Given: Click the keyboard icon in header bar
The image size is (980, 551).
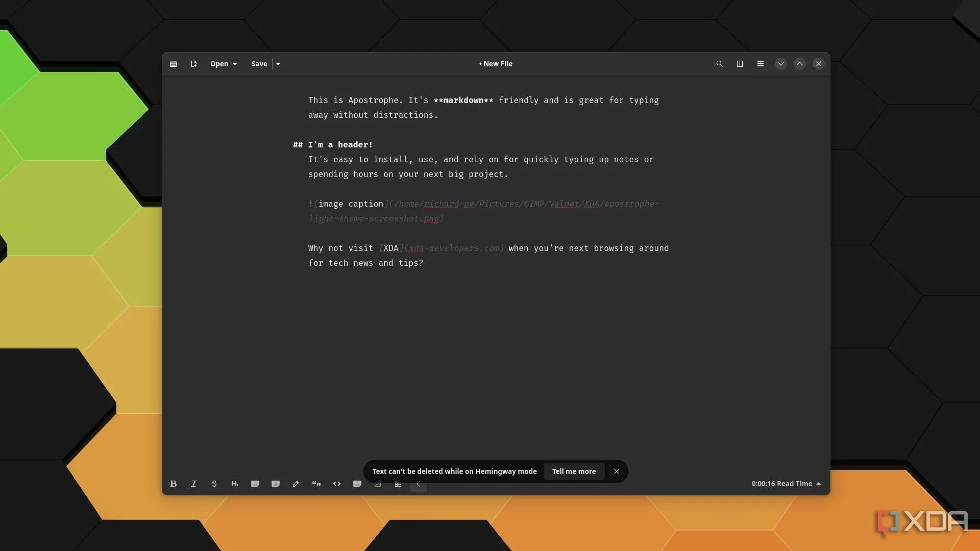Looking at the screenshot, I should [x=174, y=64].
